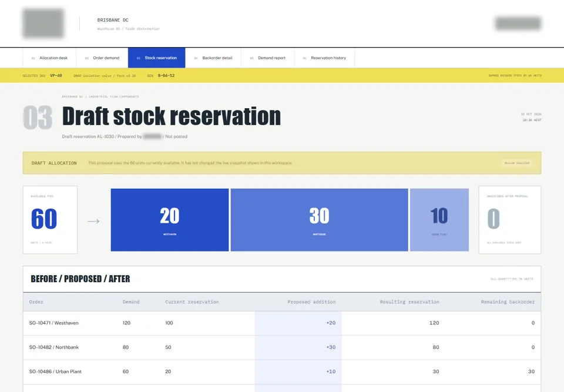This screenshot has width=564, height=392.
Task: Click Urban Plant's current reservation value 20
Action: click(168, 371)
